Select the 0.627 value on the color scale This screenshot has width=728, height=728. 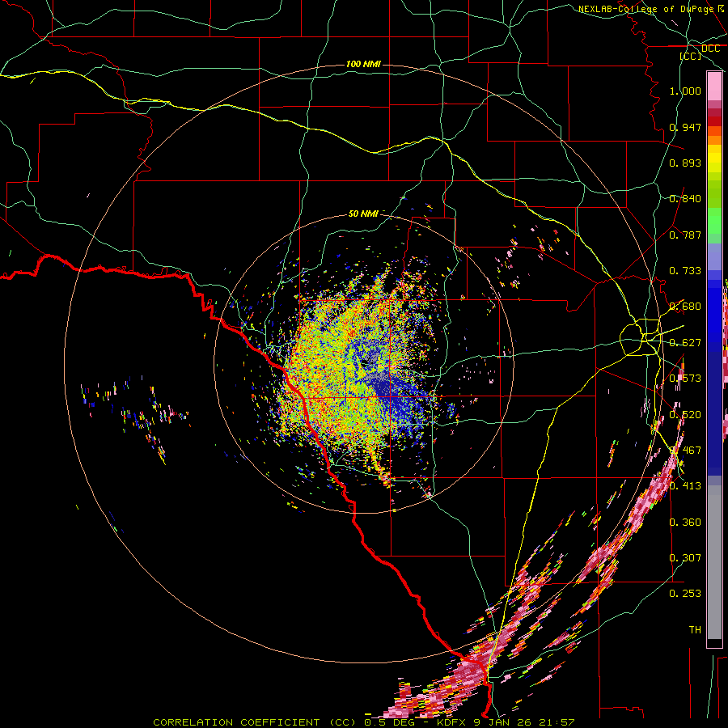685,343
